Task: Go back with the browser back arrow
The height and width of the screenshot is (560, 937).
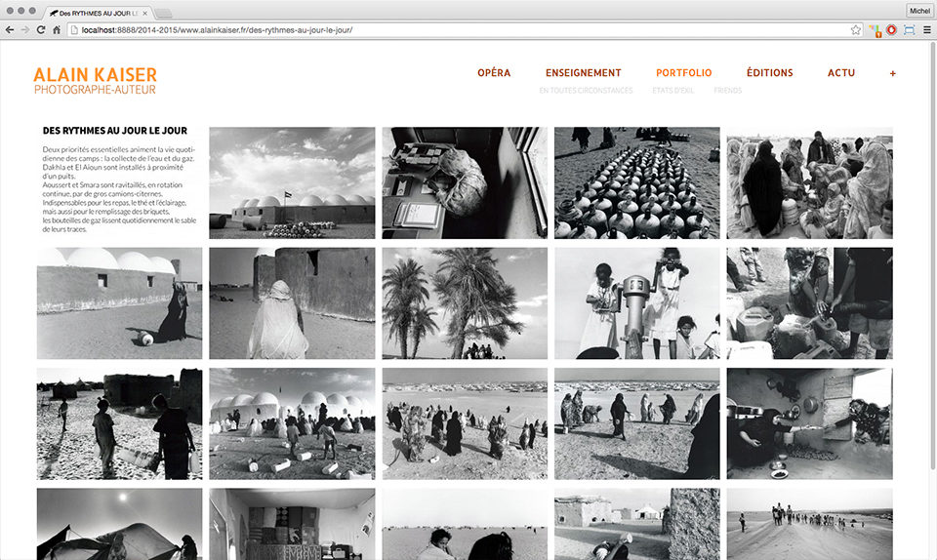Action: point(10,29)
